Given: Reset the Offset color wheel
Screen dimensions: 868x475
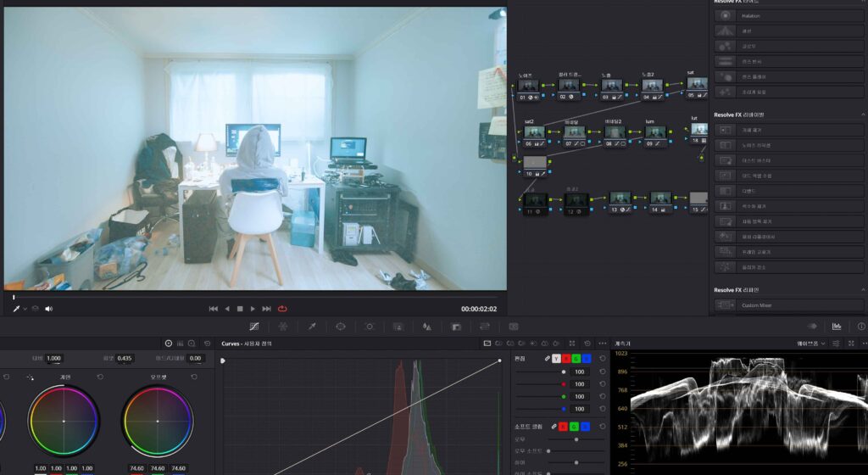Looking at the screenshot, I should tap(194, 377).
